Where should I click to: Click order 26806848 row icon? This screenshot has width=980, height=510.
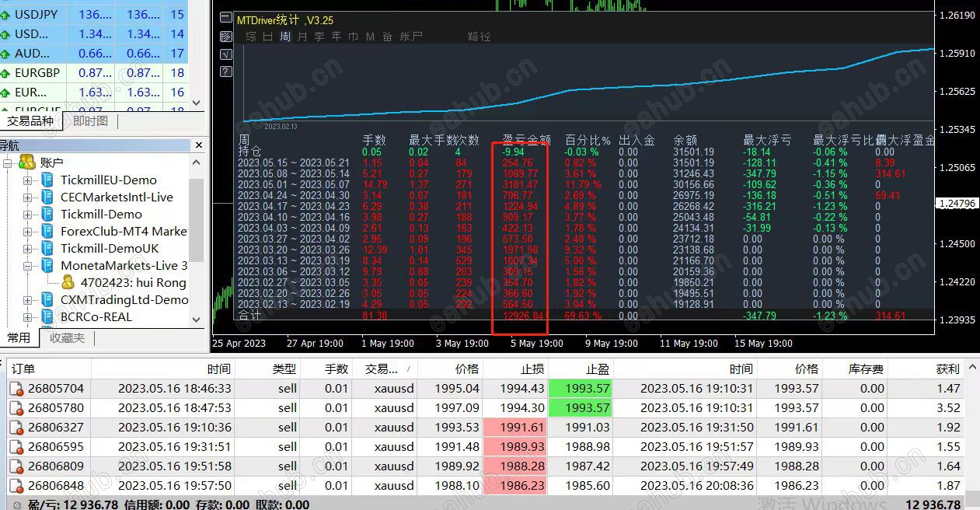(x=17, y=486)
